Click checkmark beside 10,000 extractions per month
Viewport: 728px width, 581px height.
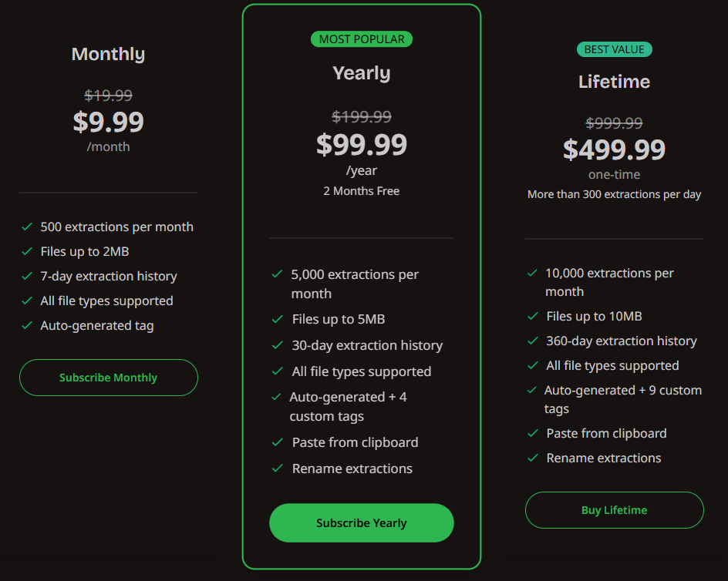pyautogui.click(x=532, y=274)
